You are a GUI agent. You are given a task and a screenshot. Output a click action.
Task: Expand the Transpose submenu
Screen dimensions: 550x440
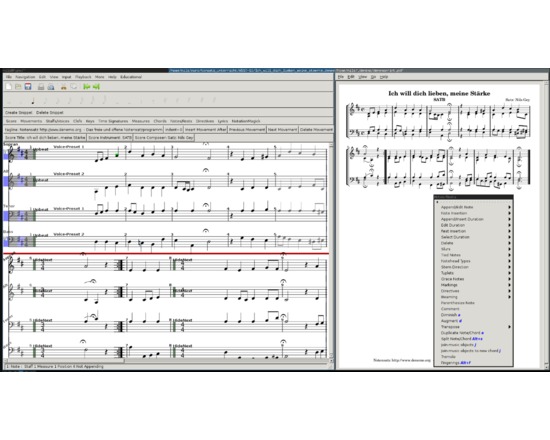coord(474,327)
